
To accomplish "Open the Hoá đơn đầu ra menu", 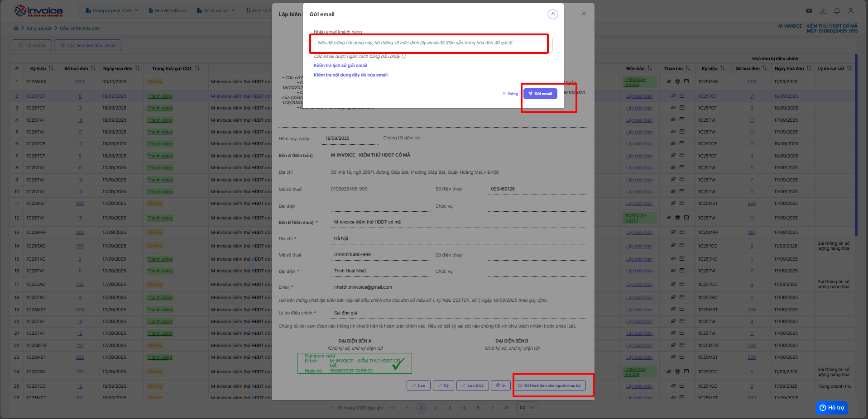I will click(167, 10).
